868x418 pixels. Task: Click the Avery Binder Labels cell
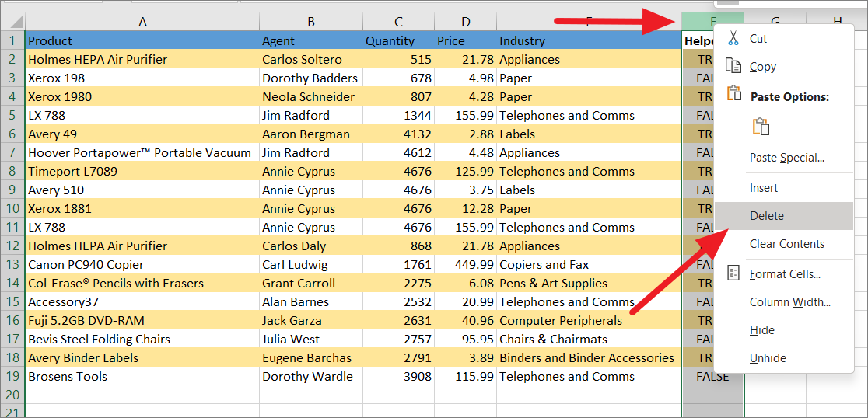[142, 358]
